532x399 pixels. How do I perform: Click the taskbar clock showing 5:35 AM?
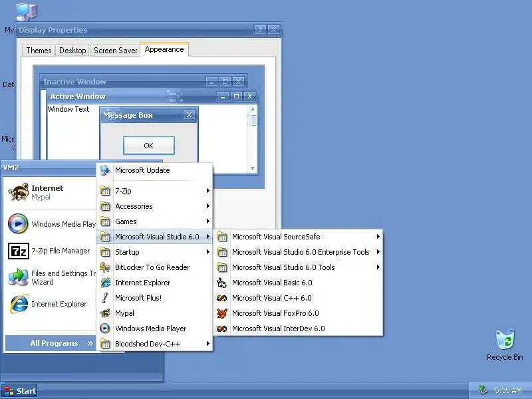(508, 390)
